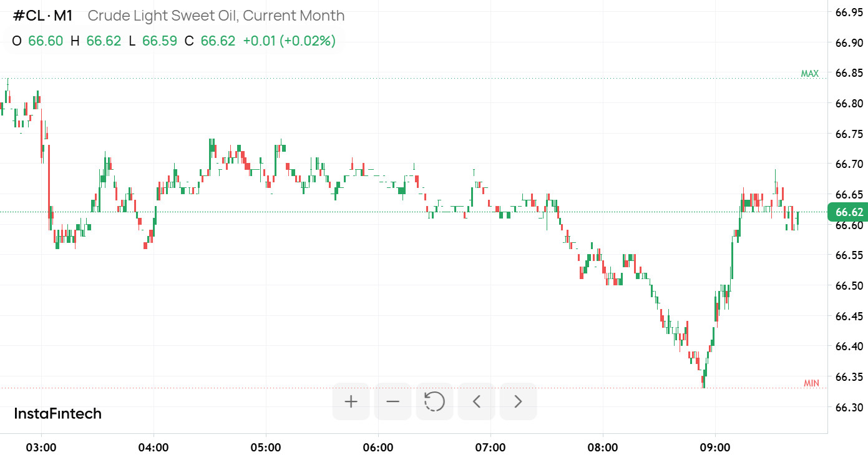
Task: Click the 66.50 price axis label
Action: 849,285
